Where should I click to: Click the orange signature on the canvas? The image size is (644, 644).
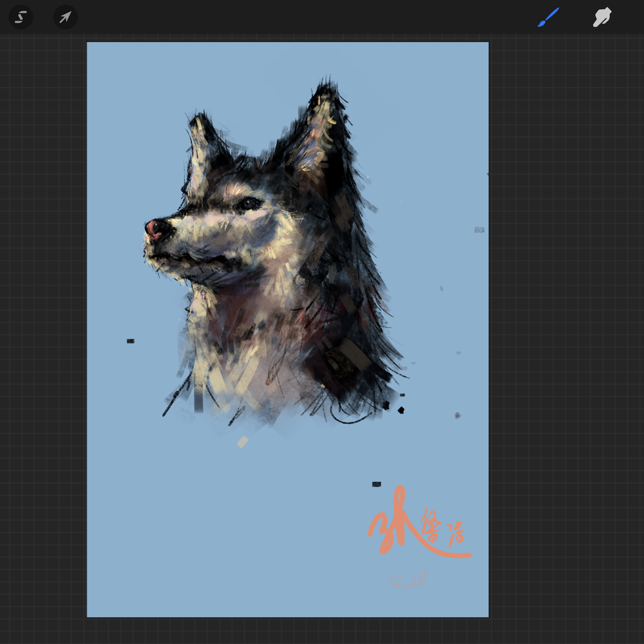[419, 522]
